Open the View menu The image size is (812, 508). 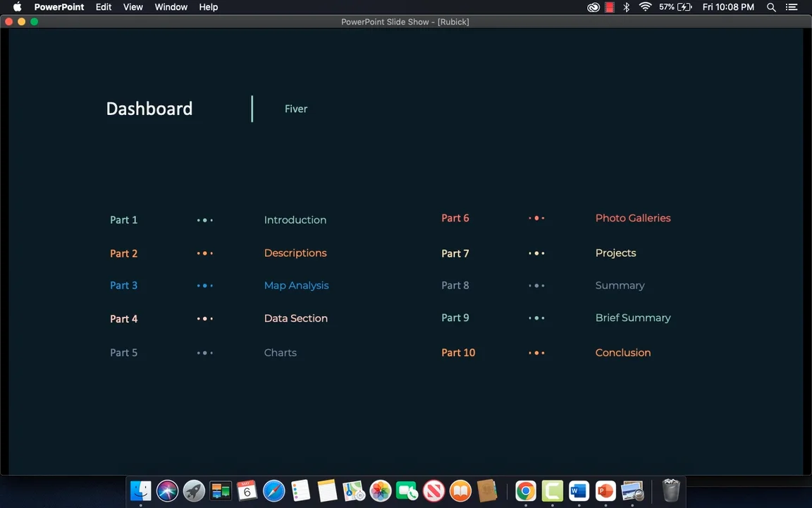133,7
